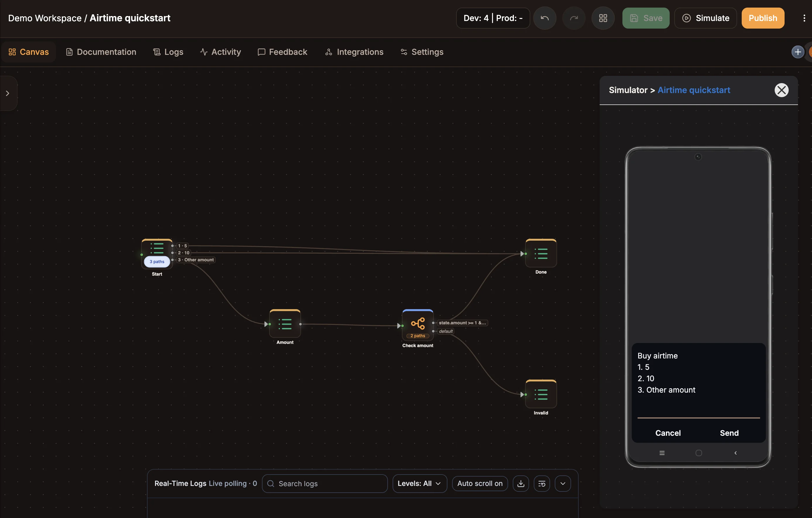Click the Simulate button
Screen dimensions: 812x518
(x=706, y=18)
